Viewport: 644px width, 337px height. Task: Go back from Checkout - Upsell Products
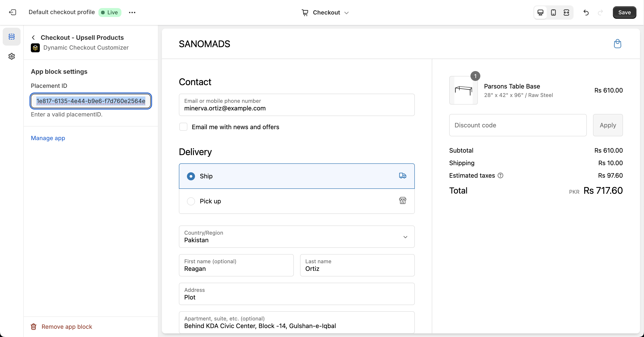pos(33,38)
